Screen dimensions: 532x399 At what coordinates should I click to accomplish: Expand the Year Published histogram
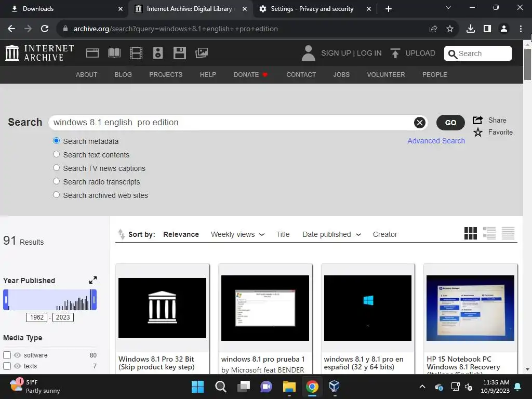pyautogui.click(x=93, y=280)
